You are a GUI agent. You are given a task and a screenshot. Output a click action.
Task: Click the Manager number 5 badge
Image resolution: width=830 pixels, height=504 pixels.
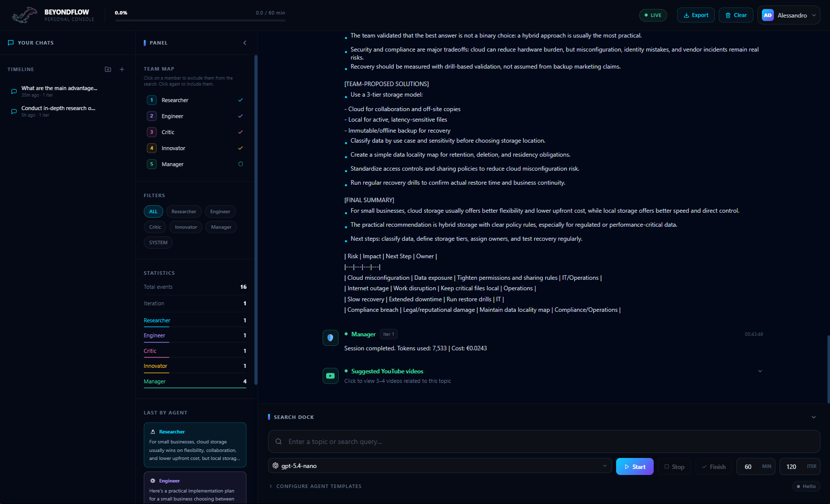152,164
